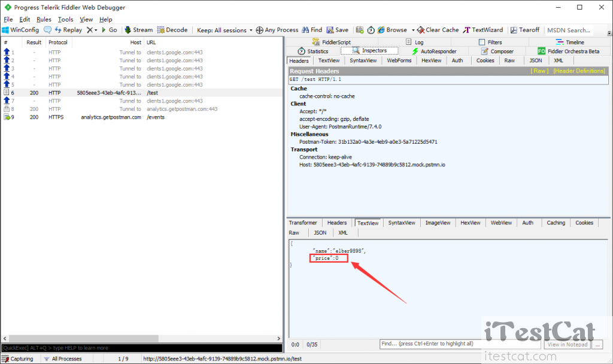The image size is (613, 364).
Task: Click the Remove sessions X icon
Action: 90,30
